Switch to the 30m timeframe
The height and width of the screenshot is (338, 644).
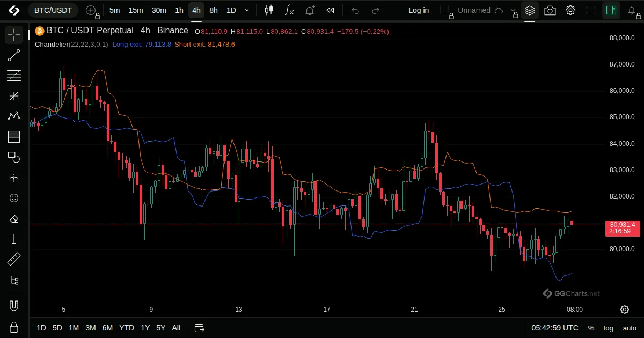pyautogui.click(x=159, y=10)
